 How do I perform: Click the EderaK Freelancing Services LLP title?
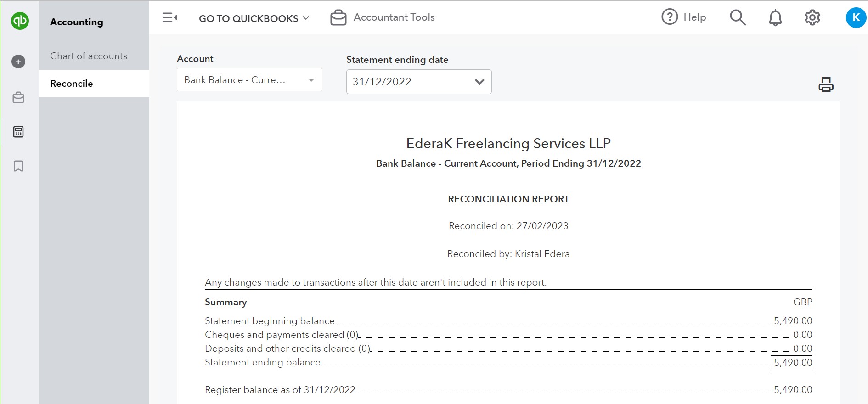(508, 144)
